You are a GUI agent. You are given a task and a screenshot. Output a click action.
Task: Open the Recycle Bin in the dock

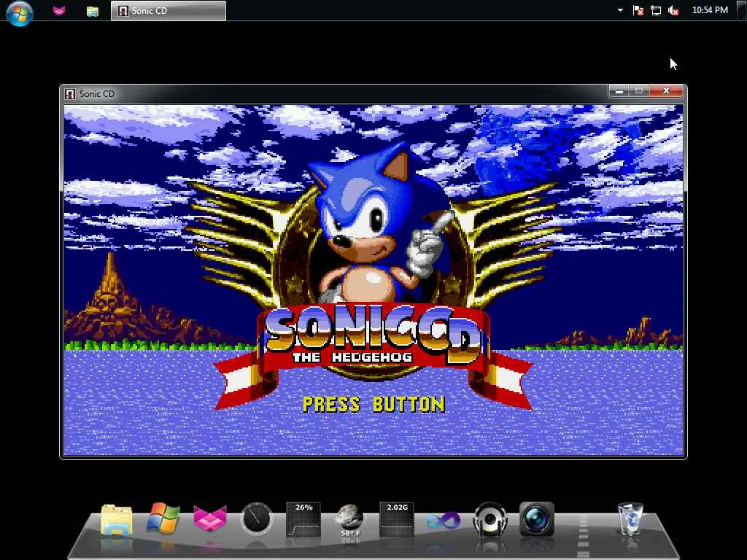[630, 520]
